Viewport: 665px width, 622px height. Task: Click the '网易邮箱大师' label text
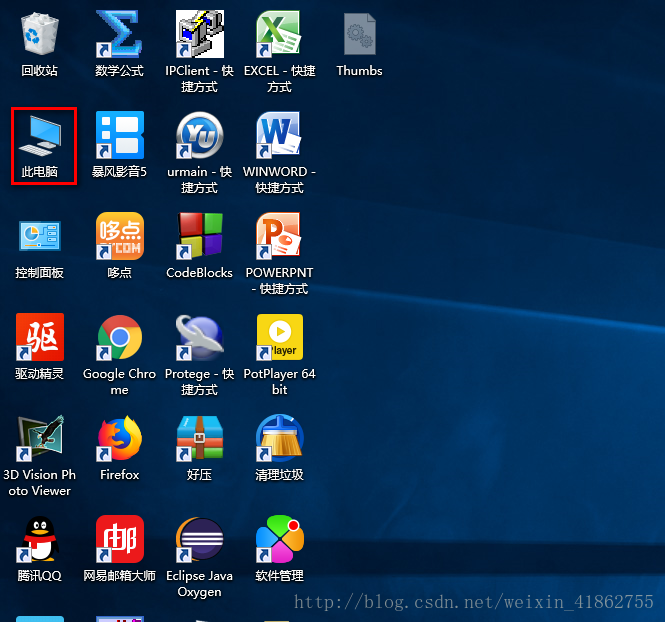[120, 576]
